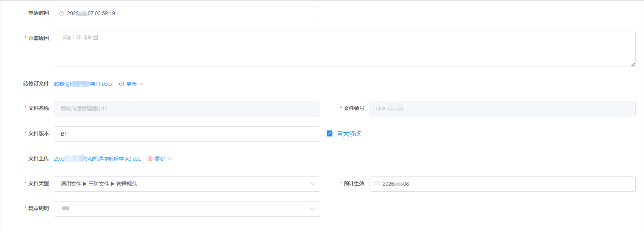Expand the chevron beside 文件上传 更新

click(x=170, y=159)
